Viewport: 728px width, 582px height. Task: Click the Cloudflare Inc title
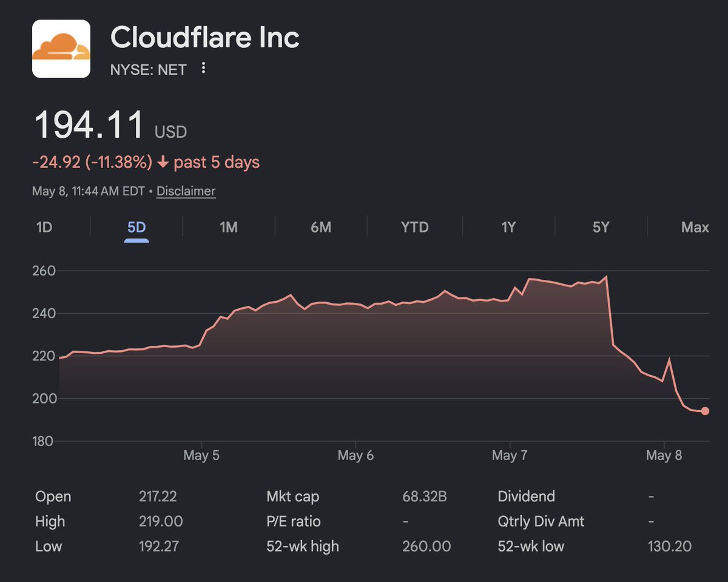205,38
